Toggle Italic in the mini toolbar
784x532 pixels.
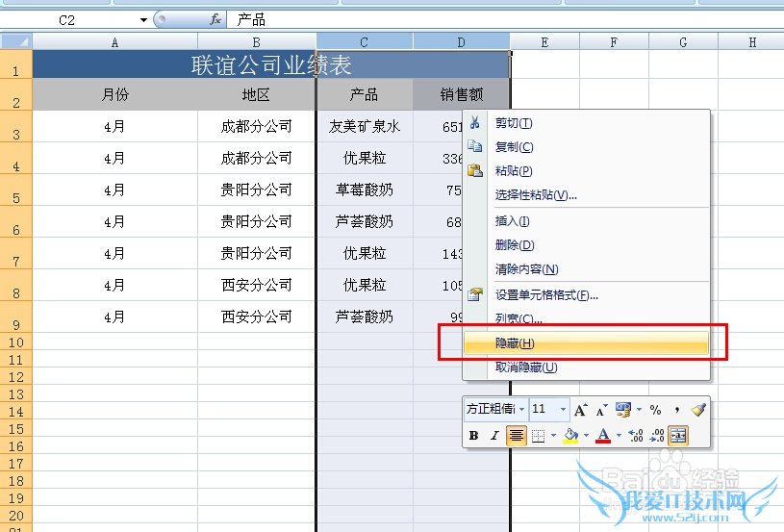(x=494, y=436)
